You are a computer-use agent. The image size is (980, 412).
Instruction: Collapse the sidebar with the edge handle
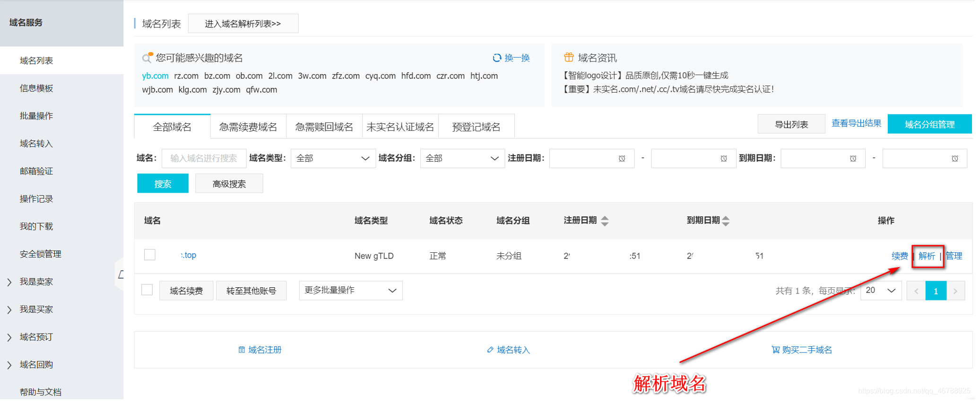click(120, 275)
